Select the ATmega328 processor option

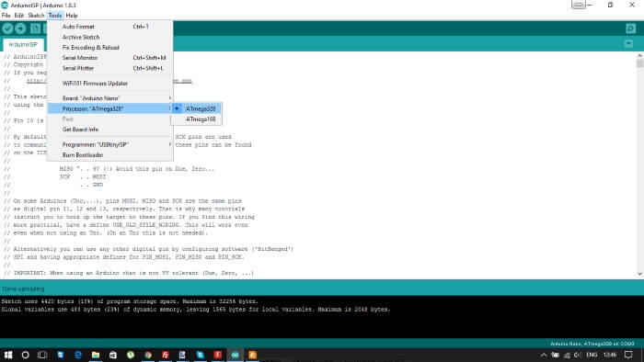click(196, 108)
